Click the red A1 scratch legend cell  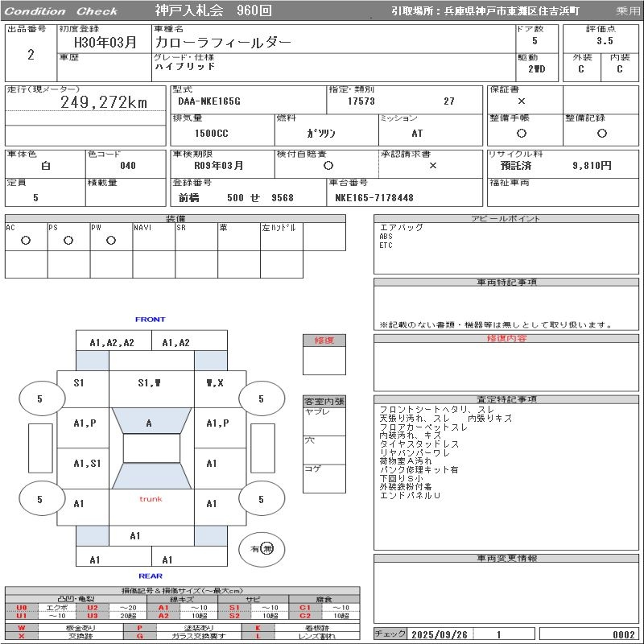pos(163,608)
